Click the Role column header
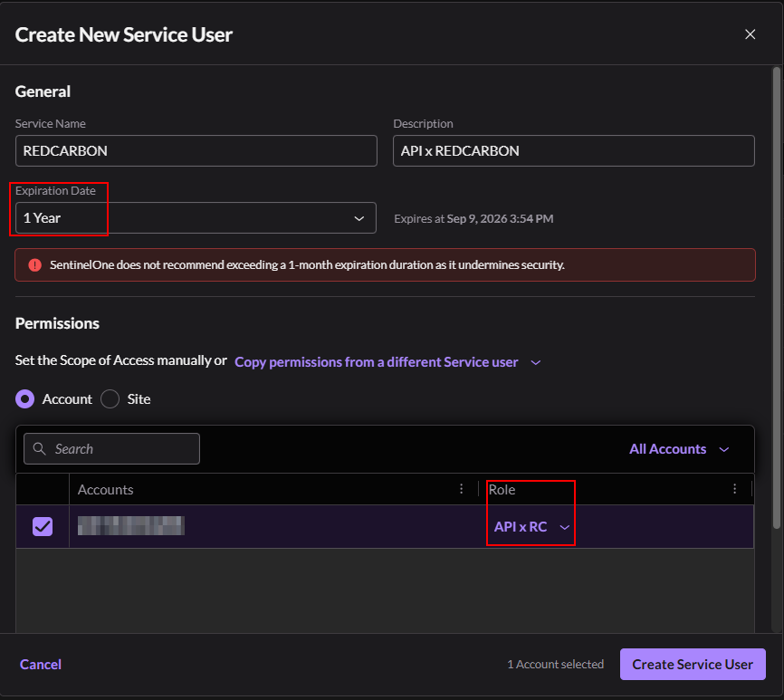 (x=502, y=489)
